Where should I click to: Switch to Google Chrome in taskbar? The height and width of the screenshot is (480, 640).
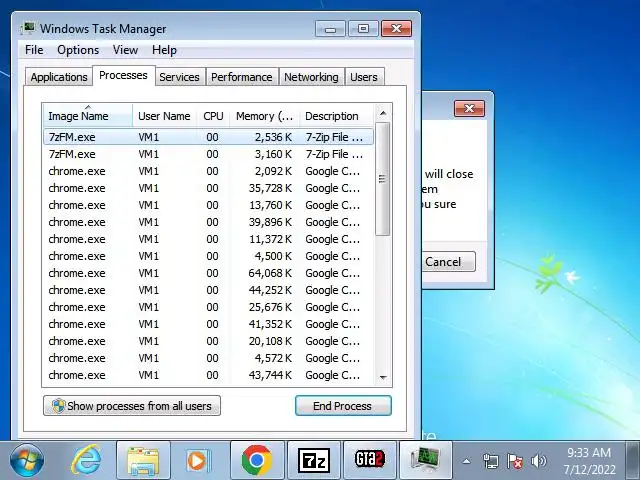257,460
